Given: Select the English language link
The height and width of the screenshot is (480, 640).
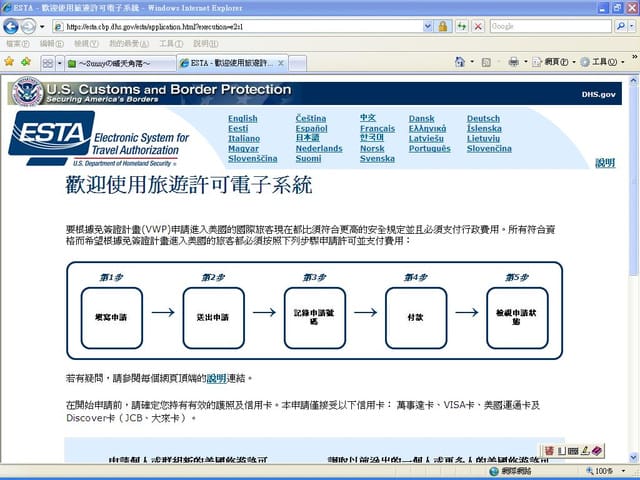Looking at the screenshot, I should (x=242, y=118).
